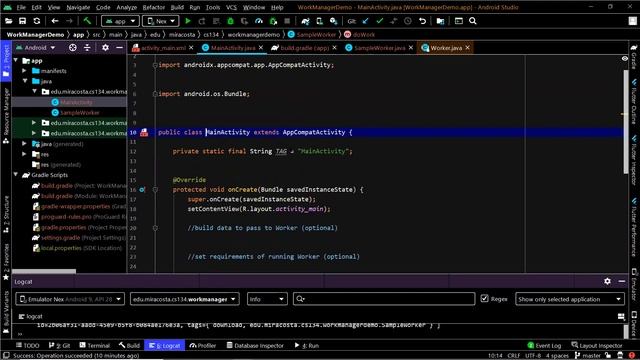Open the Profiler tool window button
The image size is (640, 360).
[203, 345]
